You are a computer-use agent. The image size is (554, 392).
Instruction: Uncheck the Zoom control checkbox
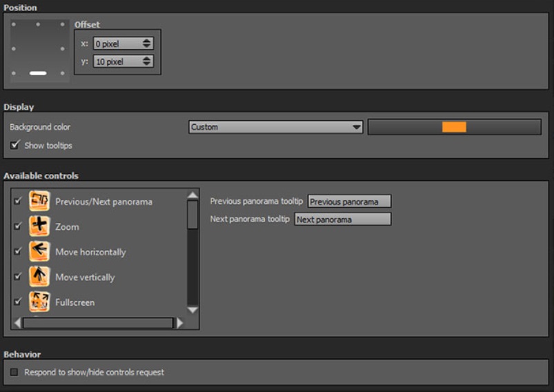[x=17, y=226]
